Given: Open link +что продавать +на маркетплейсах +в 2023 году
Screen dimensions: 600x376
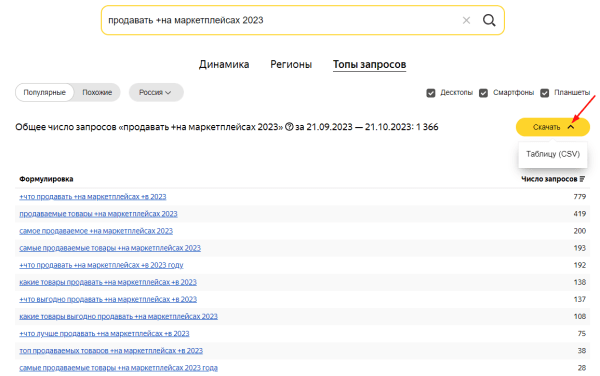Looking at the screenshot, I should pyautogui.click(x=101, y=265).
